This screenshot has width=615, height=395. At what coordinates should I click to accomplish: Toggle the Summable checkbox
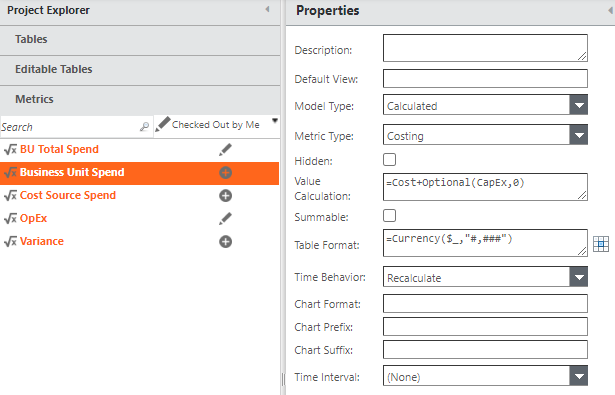coord(389,215)
